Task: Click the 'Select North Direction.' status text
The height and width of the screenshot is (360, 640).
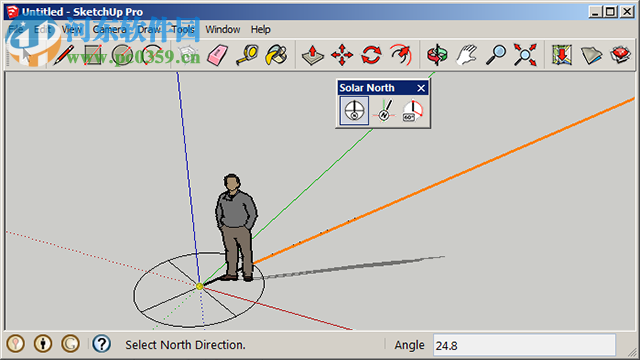Action: click(x=185, y=345)
